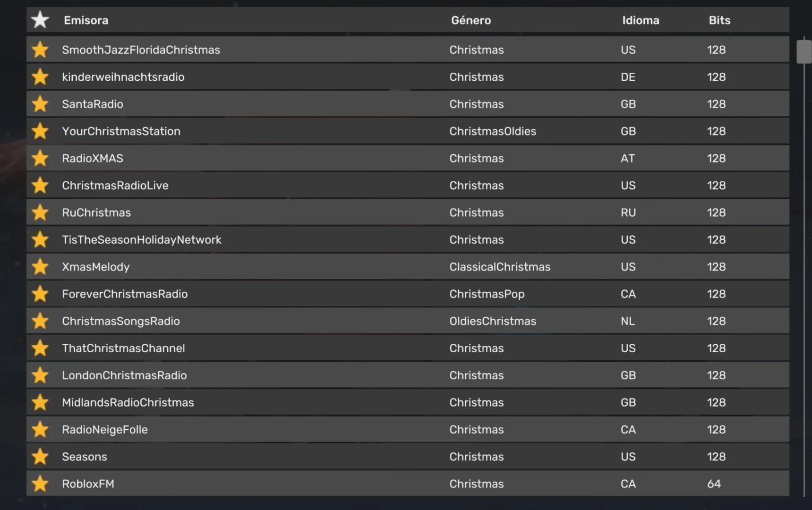Click the star icon for RadioXMAS

coord(40,158)
